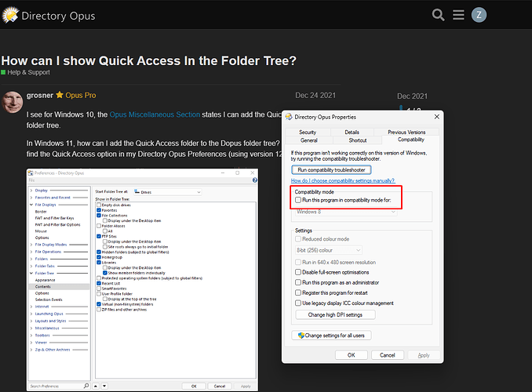Click the Preferences window title icon
532x392 pixels.
(x=31, y=173)
